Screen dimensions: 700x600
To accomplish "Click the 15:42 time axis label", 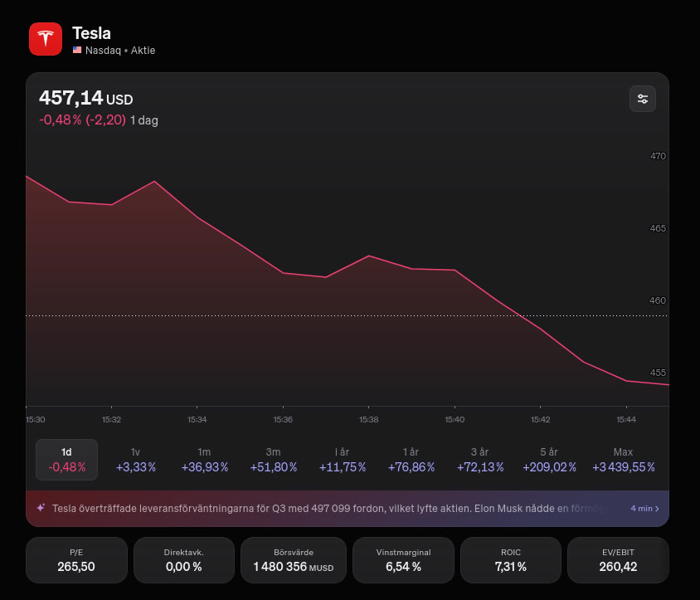I will 540,420.
